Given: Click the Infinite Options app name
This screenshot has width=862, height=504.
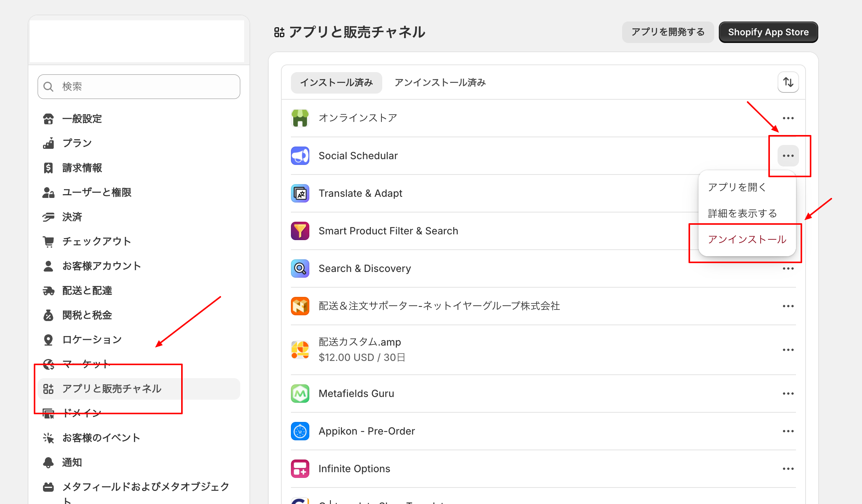Looking at the screenshot, I should [x=354, y=469].
